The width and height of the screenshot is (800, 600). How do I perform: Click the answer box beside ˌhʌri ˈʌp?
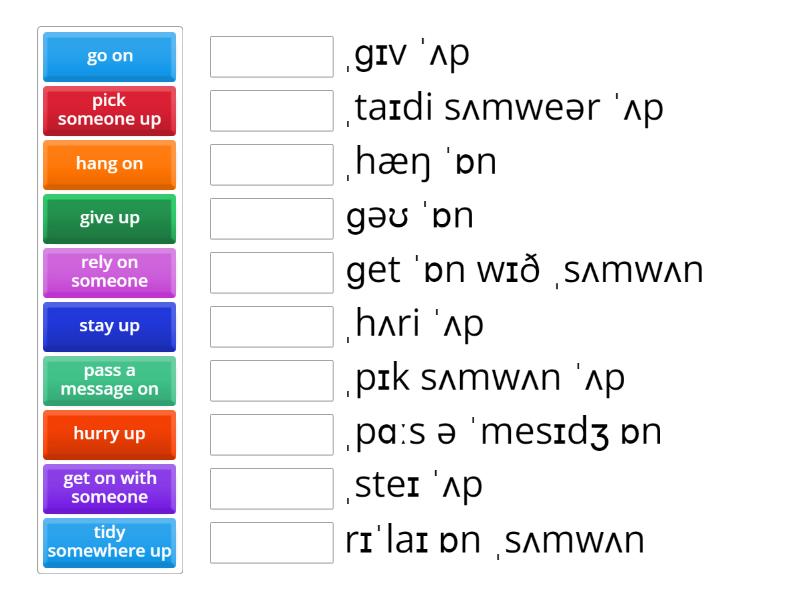pos(271,324)
